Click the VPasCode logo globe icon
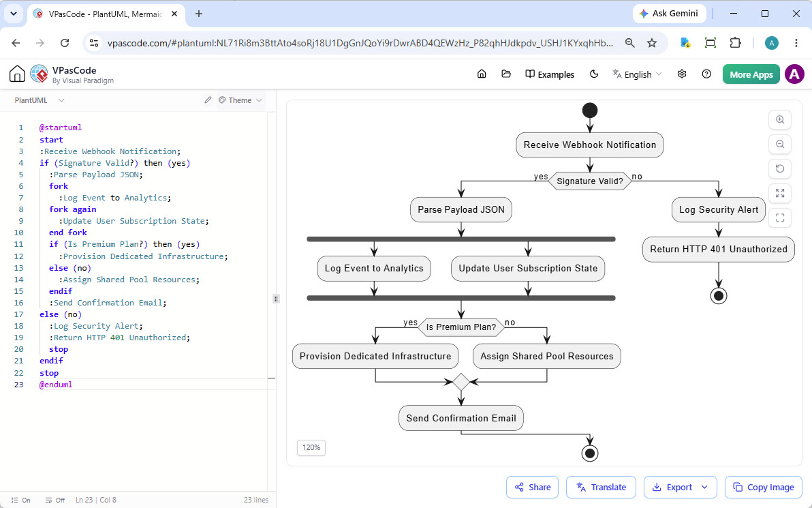The height and width of the screenshot is (508, 812). (x=40, y=74)
